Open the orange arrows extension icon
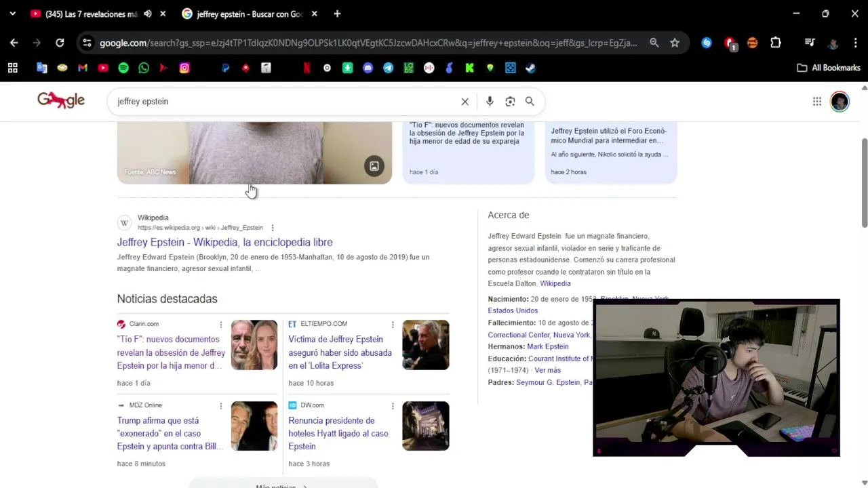This screenshot has height=488, width=868. 752,43
